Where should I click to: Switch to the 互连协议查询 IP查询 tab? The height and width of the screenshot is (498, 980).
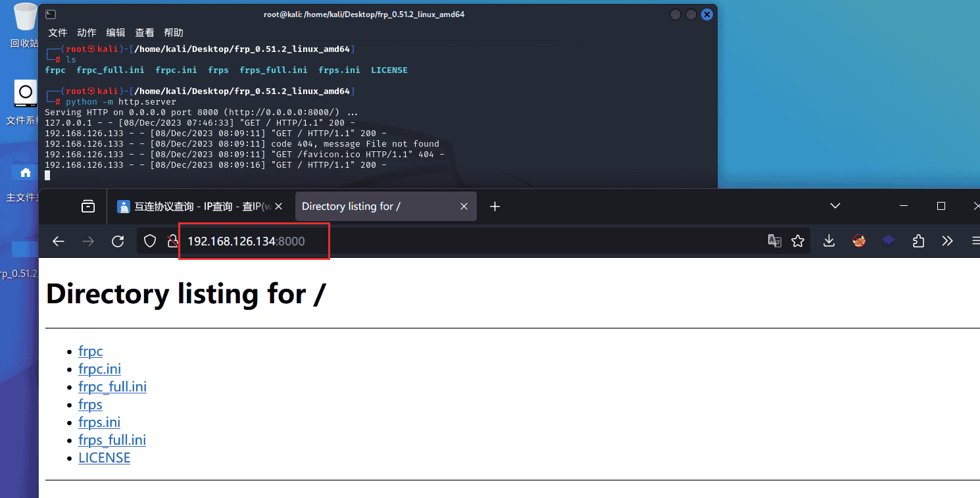point(197,207)
